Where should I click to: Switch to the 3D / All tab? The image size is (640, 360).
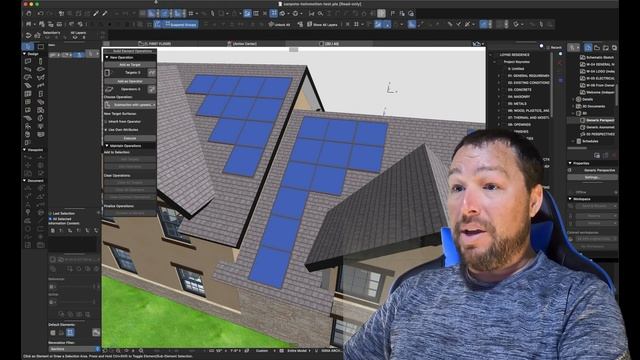pos(329,43)
